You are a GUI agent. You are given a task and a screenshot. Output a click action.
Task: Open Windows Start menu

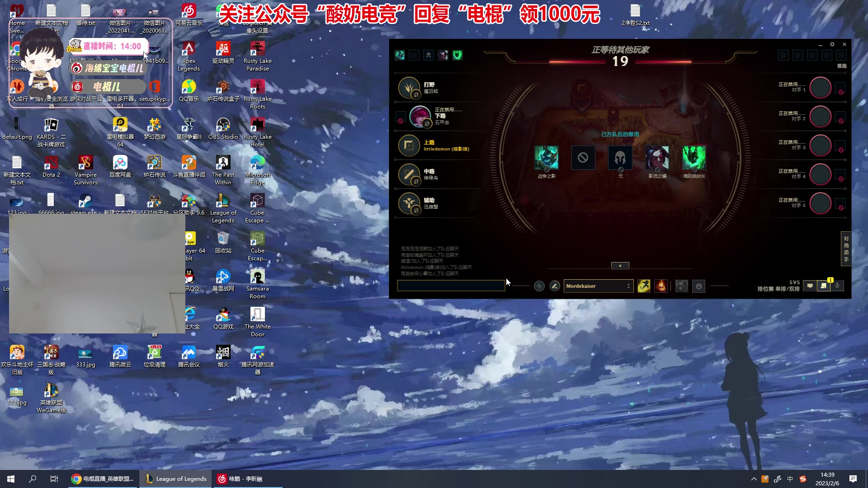coord(11,479)
